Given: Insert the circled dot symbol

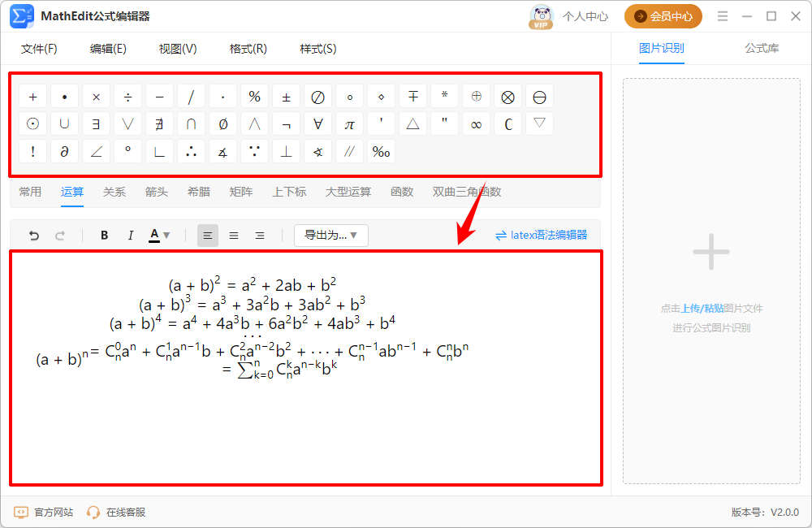Looking at the screenshot, I should pyautogui.click(x=33, y=124).
